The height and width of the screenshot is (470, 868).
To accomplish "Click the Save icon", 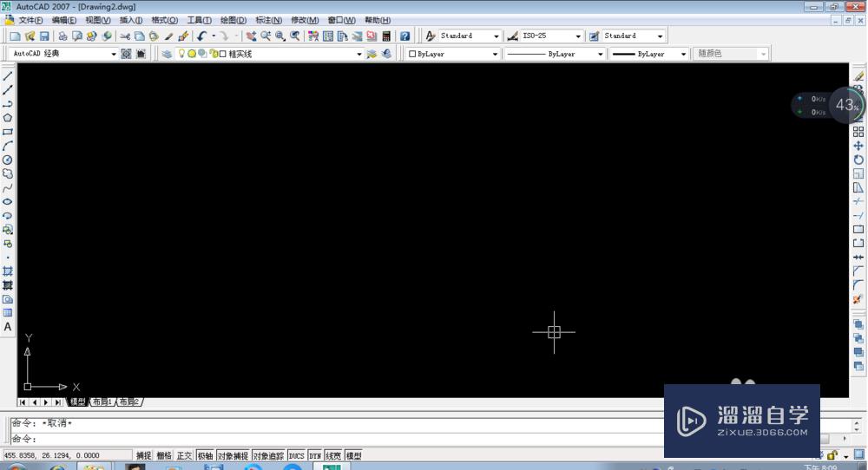I will (44, 36).
